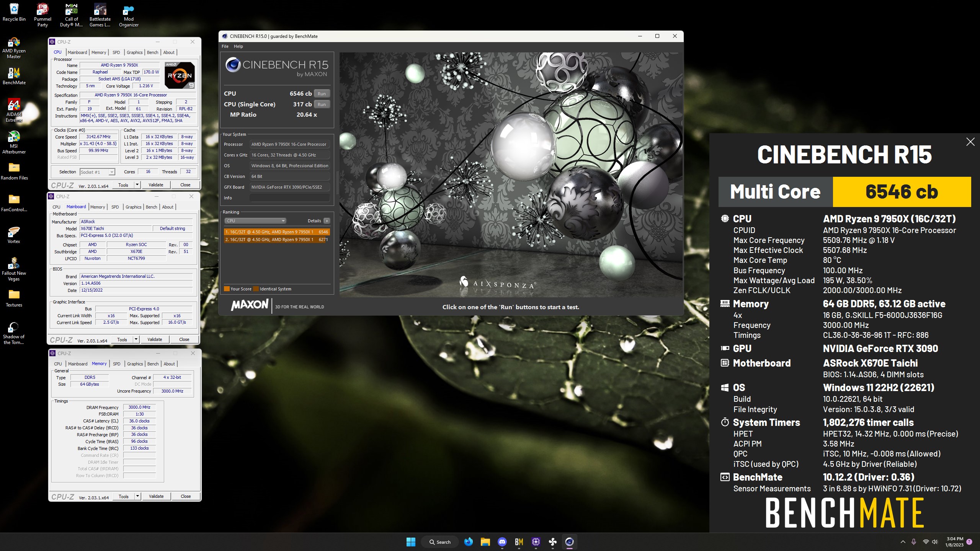This screenshot has height=551, width=980.
Task: Click the Info field in Cinebench Your System
Action: pyautogui.click(x=290, y=198)
